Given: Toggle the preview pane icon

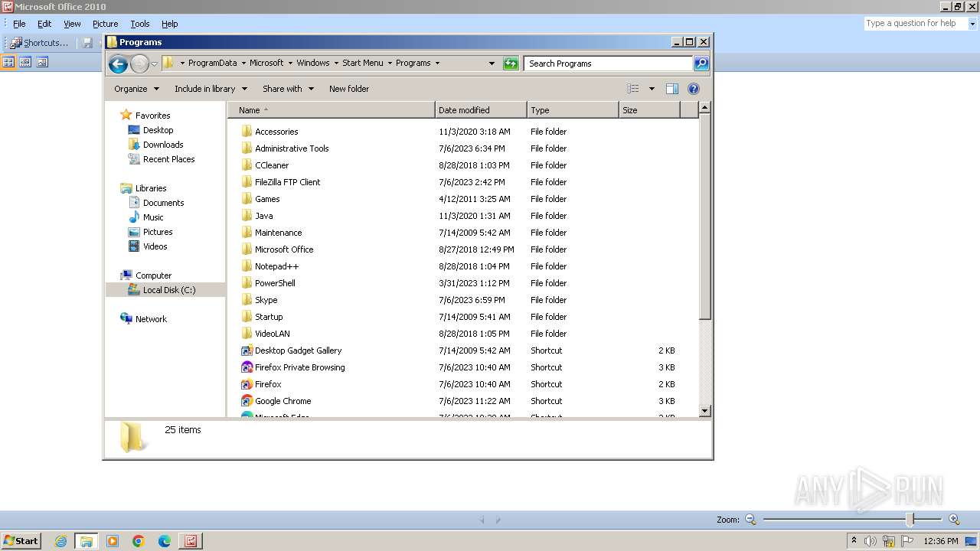Looking at the screenshot, I should (x=672, y=89).
